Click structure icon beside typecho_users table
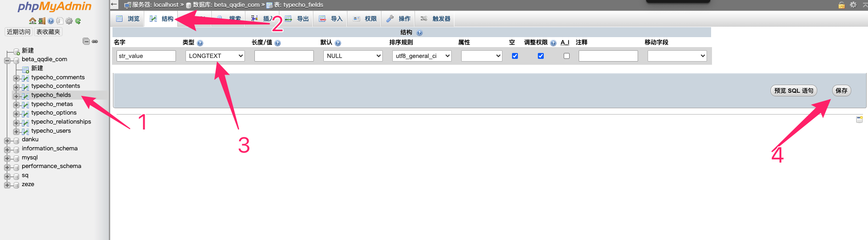Image resolution: width=868 pixels, height=240 pixels. point(25,131)
